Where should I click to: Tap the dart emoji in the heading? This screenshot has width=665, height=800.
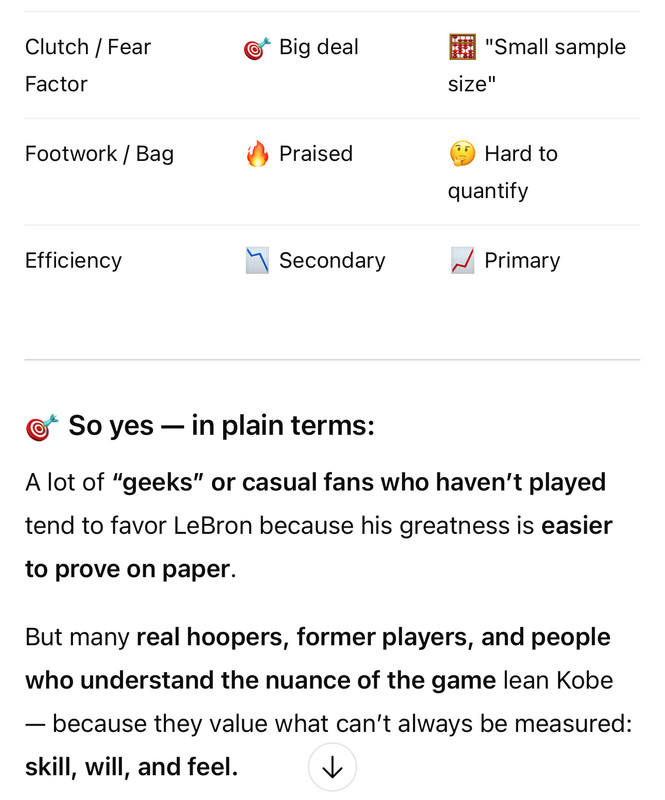[x=41, y=427]
